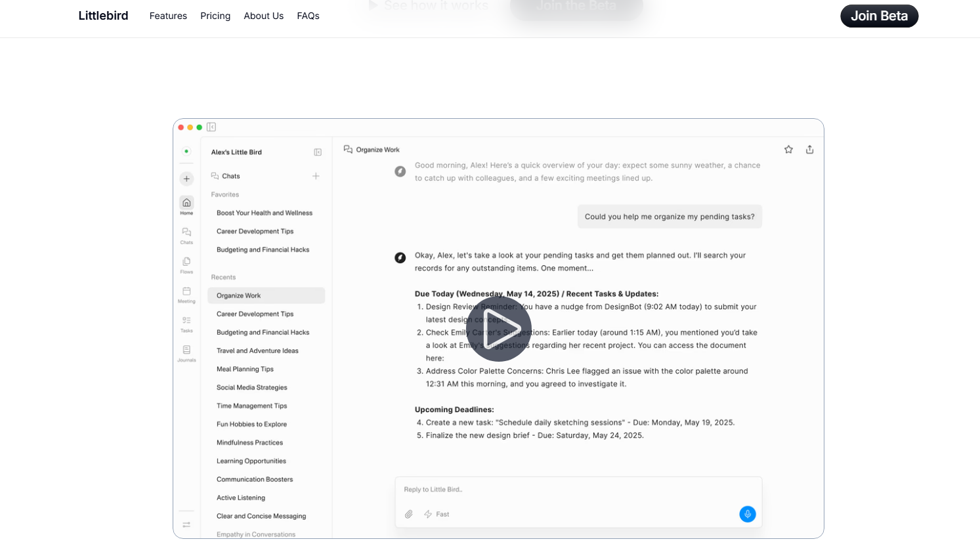Open the Flows sidebar icon
Viewport: 980px width, 556px height.
tap(186, 264)
